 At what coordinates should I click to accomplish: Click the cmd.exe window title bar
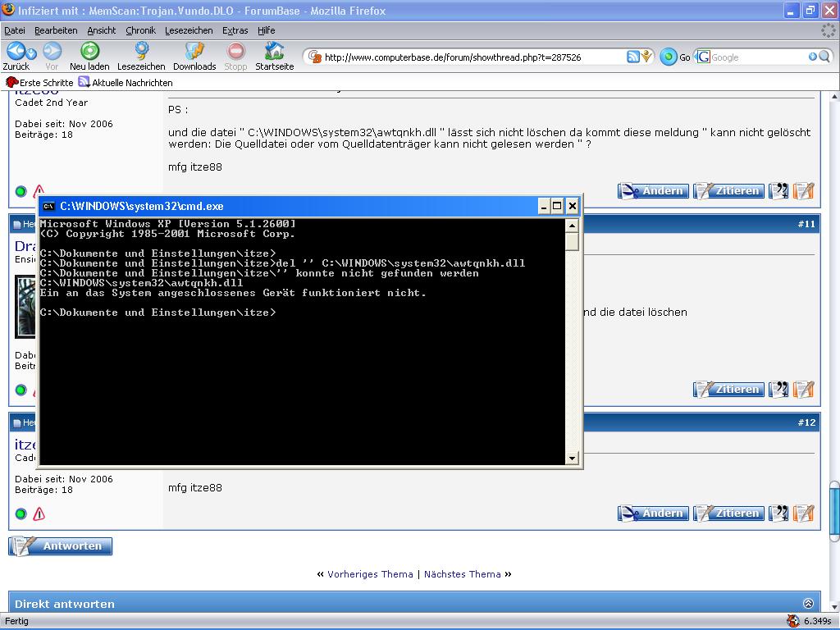(290, 206)
